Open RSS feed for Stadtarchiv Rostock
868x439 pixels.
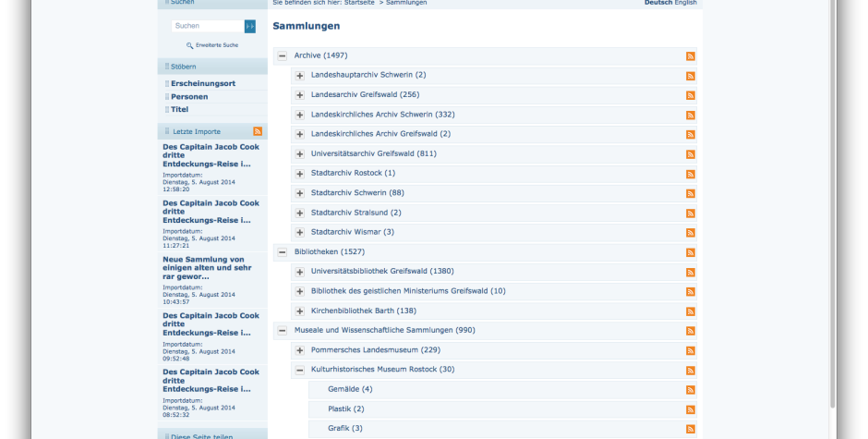[691, 174]
